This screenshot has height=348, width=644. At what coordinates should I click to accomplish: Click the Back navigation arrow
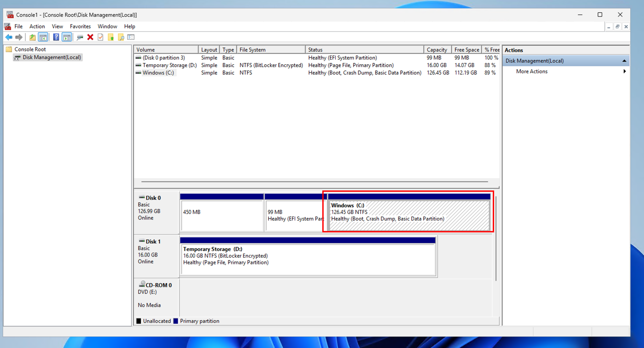[9, 37]
